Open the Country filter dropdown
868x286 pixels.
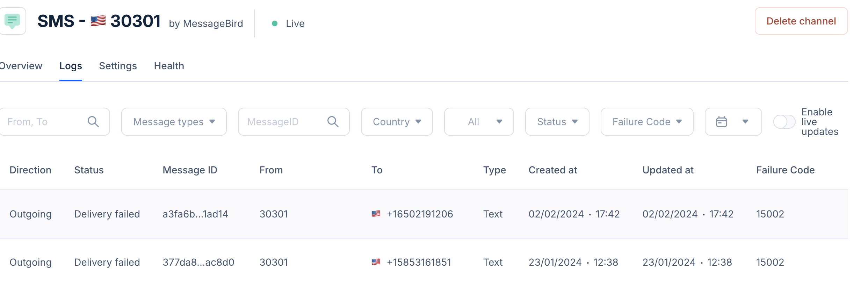(397, 122)
